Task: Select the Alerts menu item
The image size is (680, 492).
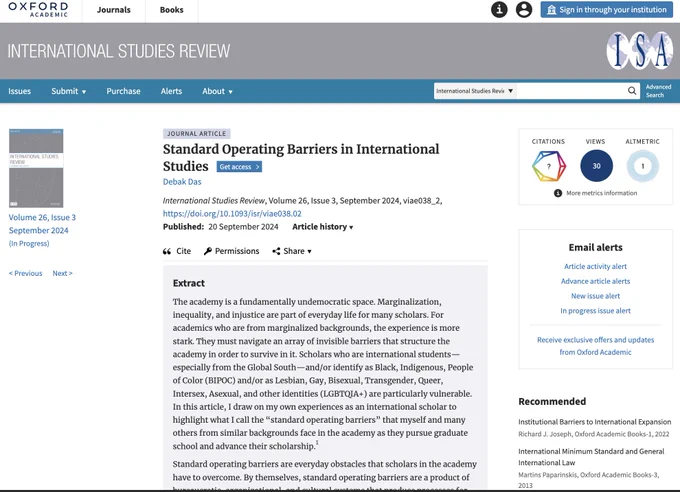Action: coord(171,91)
